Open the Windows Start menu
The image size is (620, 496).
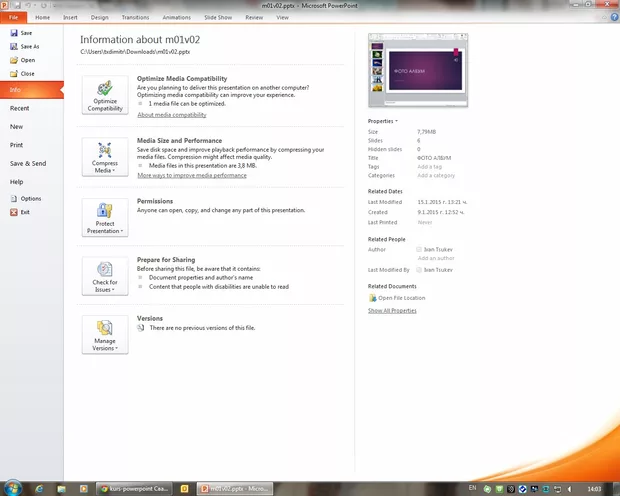coord(14,487)
